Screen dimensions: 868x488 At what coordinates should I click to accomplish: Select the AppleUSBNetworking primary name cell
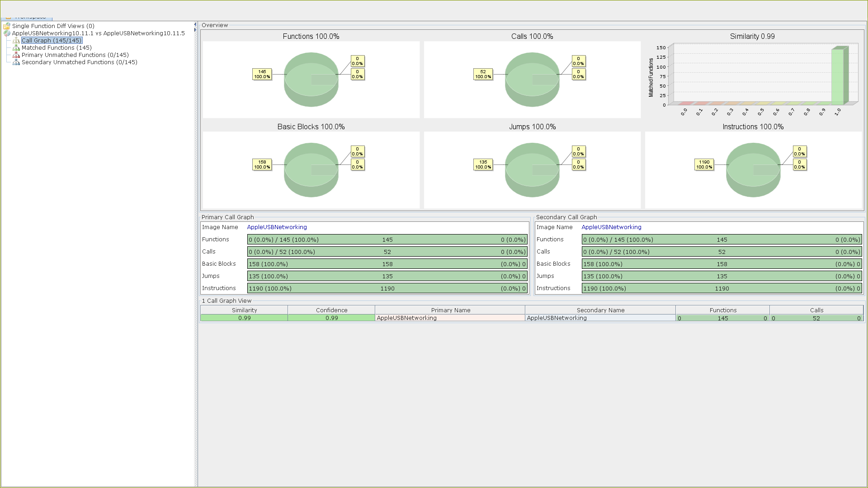pyautogui.click(x=450, y=318)
